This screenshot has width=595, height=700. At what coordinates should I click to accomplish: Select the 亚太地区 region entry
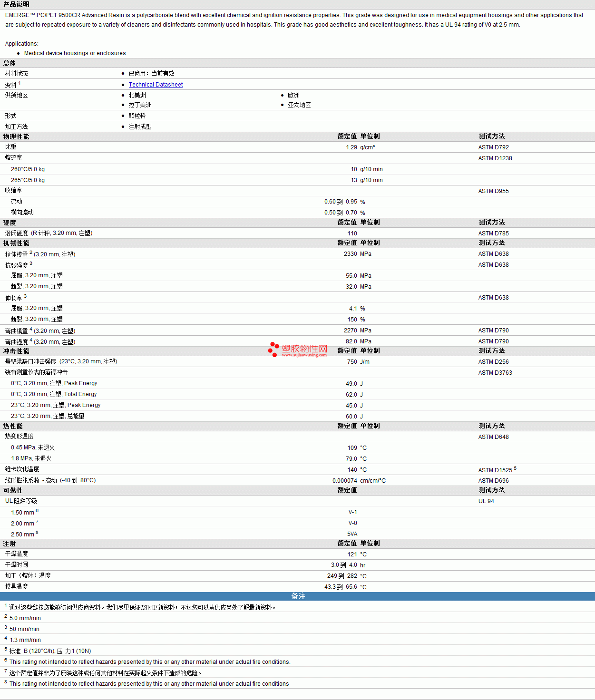(x=299, y=105)
